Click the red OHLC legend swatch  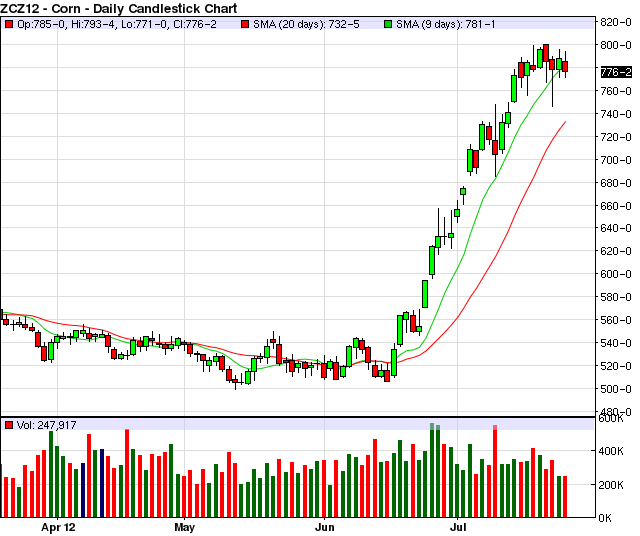tap(9, 24)
